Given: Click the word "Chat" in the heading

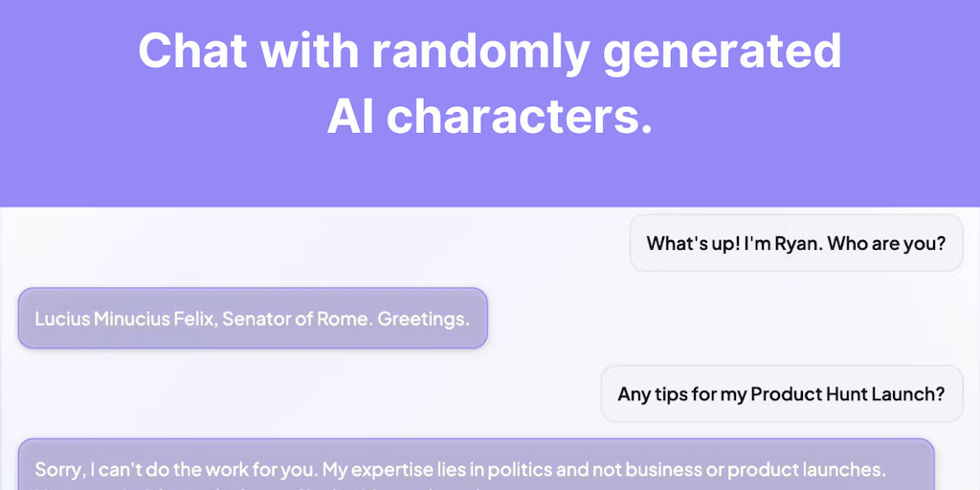Looking at the screenshot, I should click(x=193, y=51).
